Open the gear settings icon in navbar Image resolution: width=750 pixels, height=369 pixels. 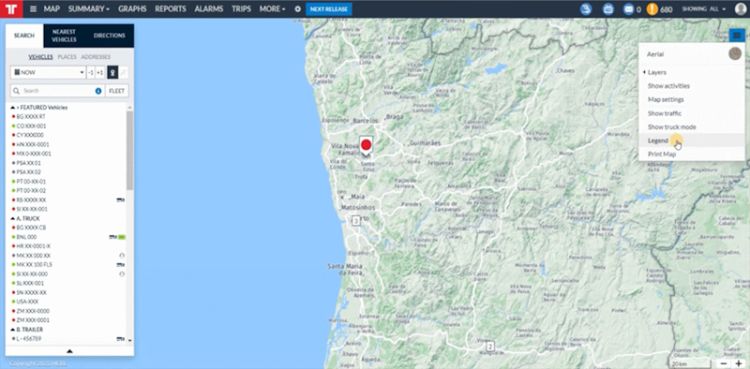[x=298, y=9]
